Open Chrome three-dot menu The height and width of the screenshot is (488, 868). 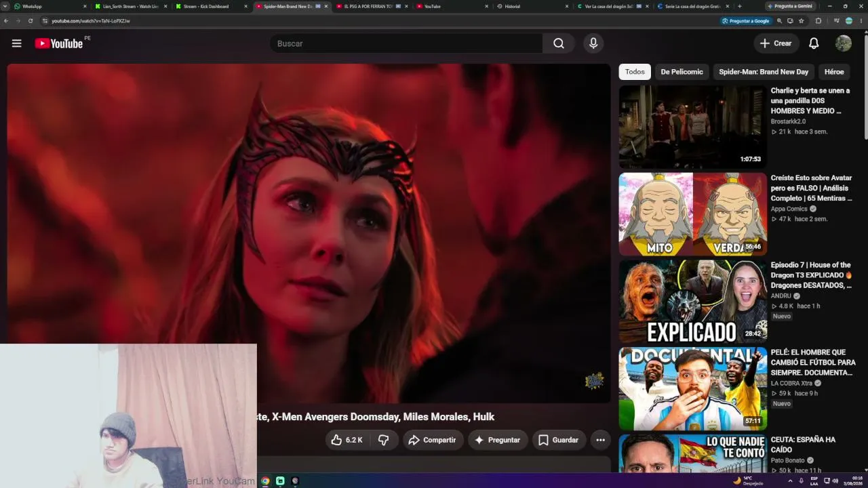tap(861, 21)
